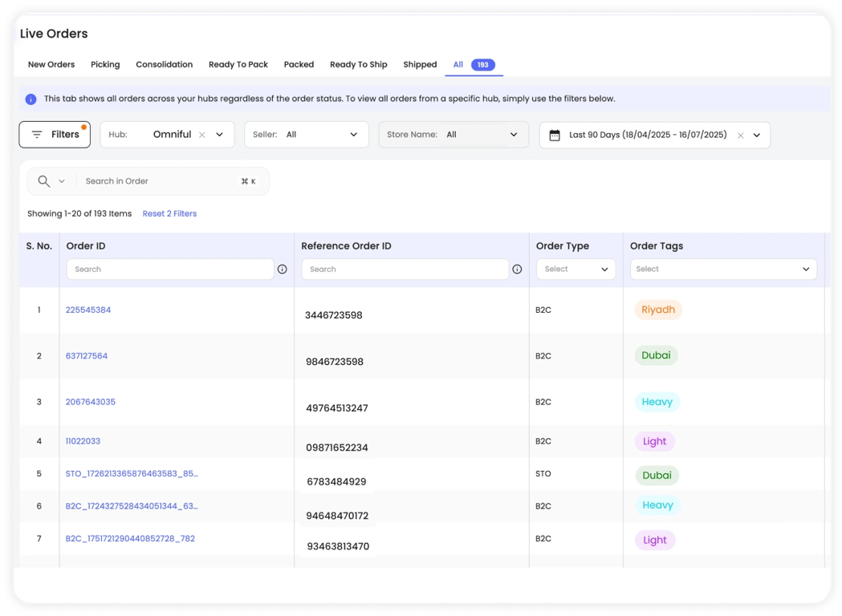Click the calendar icon in the date filter

pyautogui.click(x=554, y=135)
